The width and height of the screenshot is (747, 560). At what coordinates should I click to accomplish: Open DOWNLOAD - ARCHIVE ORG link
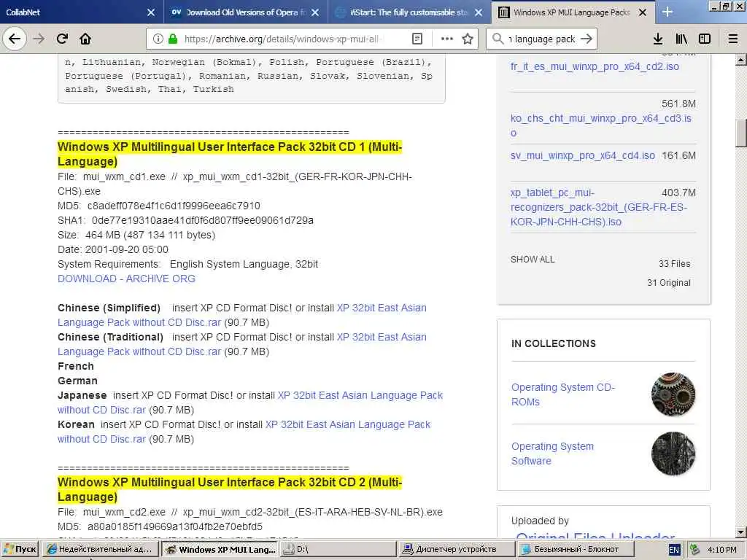tap(126, 279)
